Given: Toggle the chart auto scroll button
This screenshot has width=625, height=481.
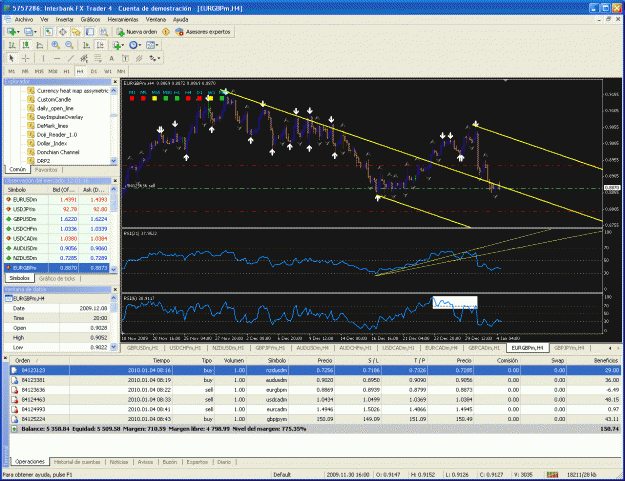Looking at the screenshot, I should [86, 45].
